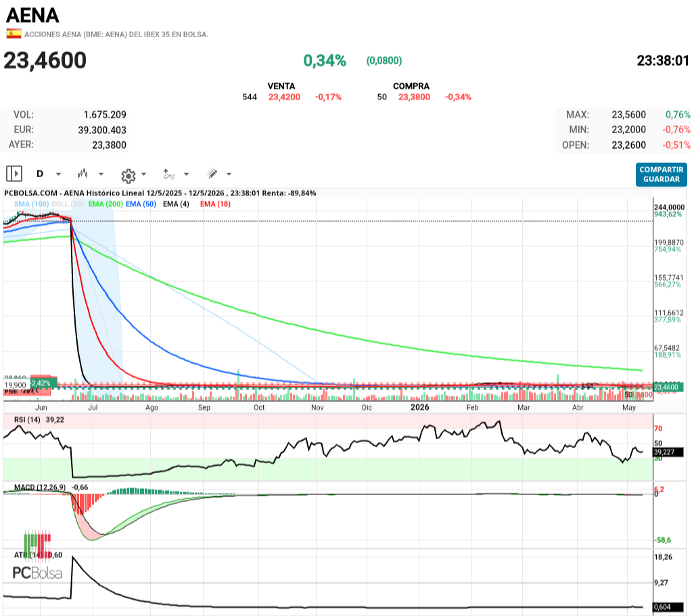This screenshot has width=694, height=616.
Task: Click the 23:38:01 timestamp
Action: 663,61
